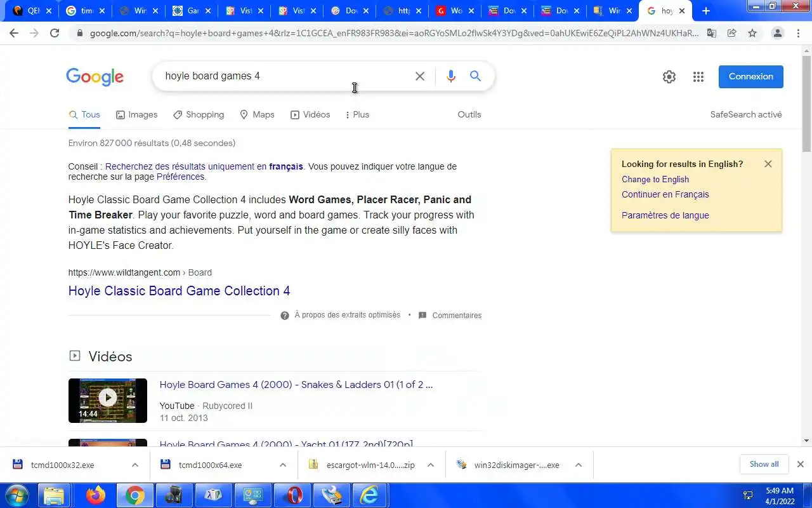Click SafeSearch activé label
The width and height of the screenshot is (812, 508).
[x=746, y=115]
